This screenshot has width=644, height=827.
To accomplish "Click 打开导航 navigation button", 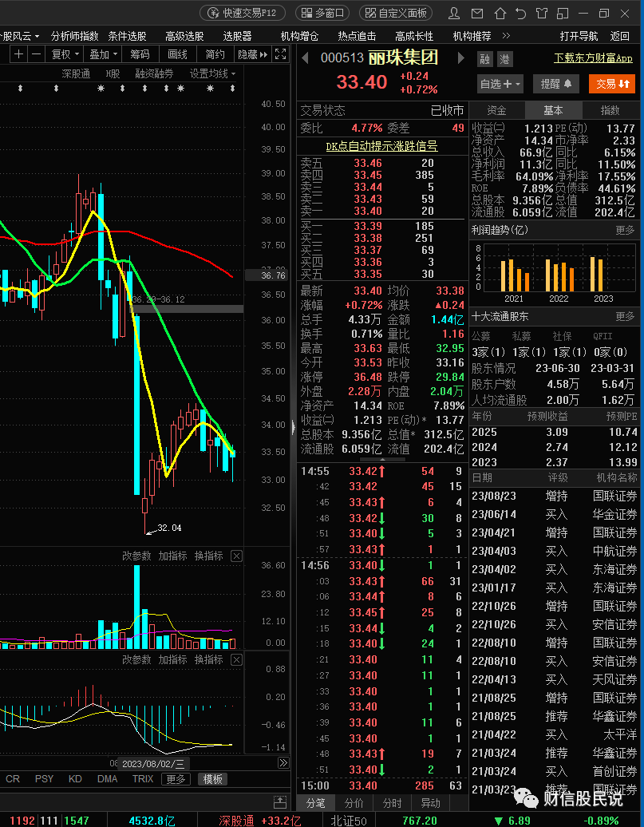I will click(579, 36).
